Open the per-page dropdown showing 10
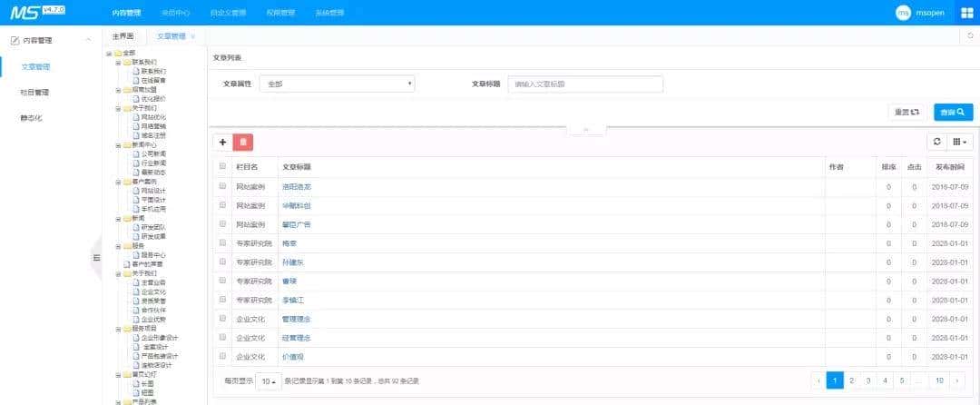Image resolution: width=980 pixels, height=405 pixels. (269, 380)
